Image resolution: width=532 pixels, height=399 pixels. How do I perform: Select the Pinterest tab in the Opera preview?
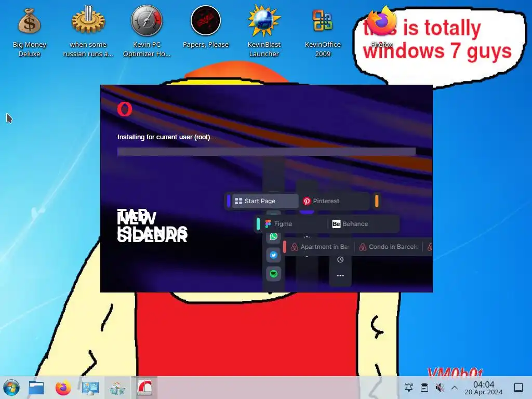[334, 201]
